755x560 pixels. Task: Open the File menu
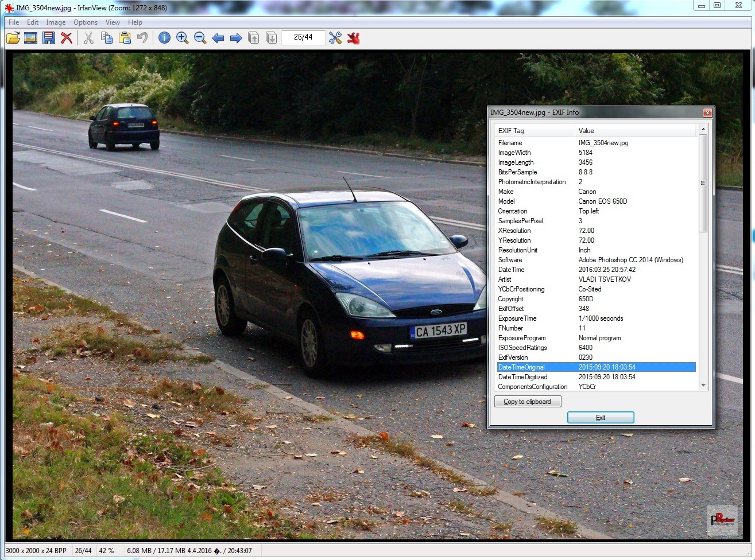click(14, 22)
